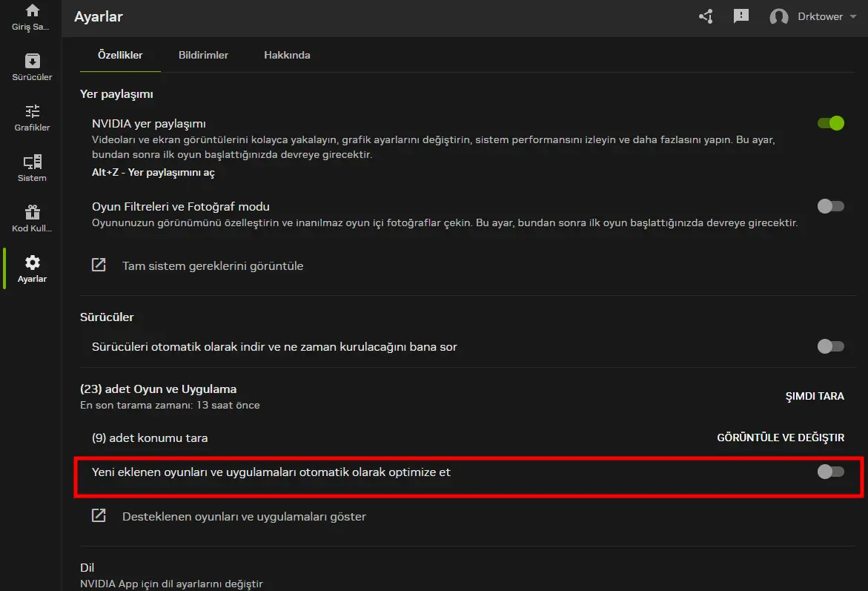The width and height of the screenshot is (868, 591).
Task: Open Grafikler graphics section in sidebar
Action: pos(32,117)
